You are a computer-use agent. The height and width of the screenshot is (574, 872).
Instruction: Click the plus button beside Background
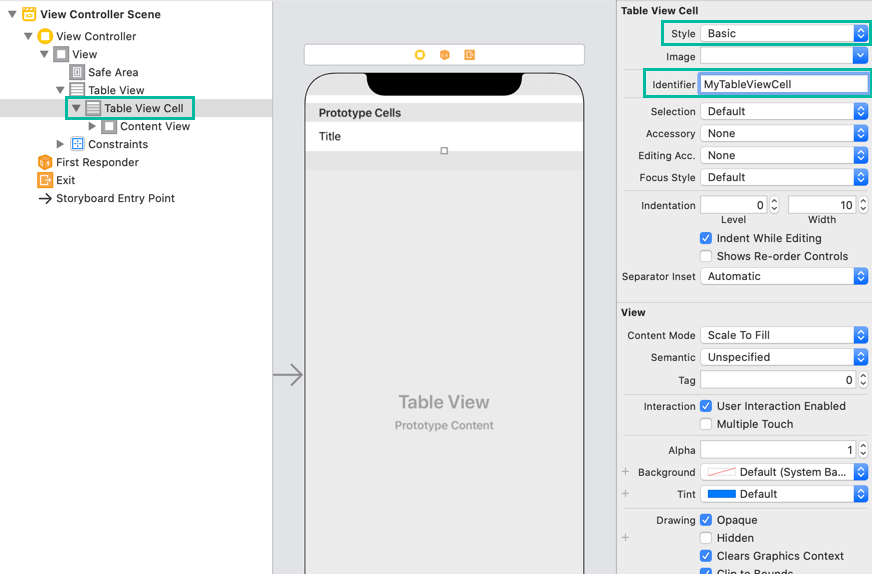[626, 472]
